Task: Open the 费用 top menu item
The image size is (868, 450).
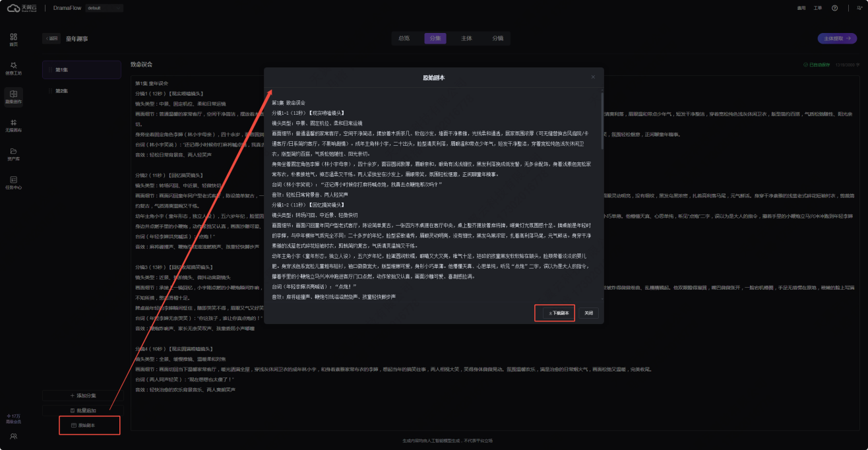Action: coord(801,8)
